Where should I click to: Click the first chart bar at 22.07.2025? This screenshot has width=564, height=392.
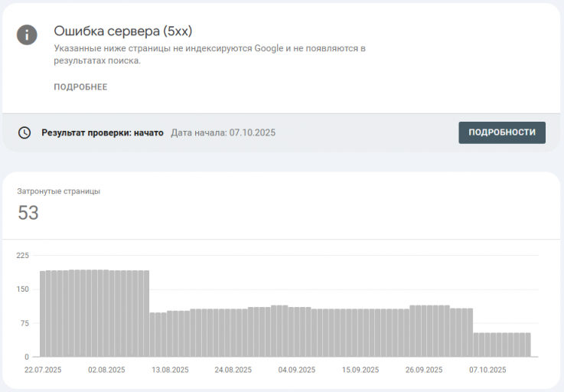point(42,314)
